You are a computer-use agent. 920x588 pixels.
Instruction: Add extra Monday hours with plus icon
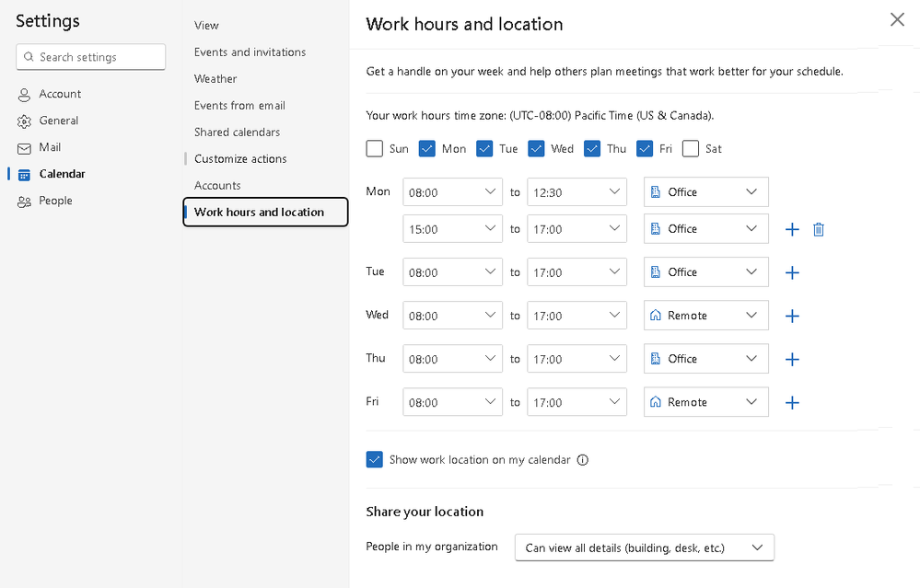[x=792, y=229]
